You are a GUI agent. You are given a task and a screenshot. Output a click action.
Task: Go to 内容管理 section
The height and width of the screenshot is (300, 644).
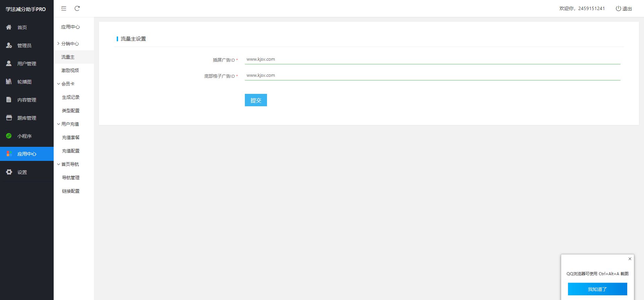[27, 100]
